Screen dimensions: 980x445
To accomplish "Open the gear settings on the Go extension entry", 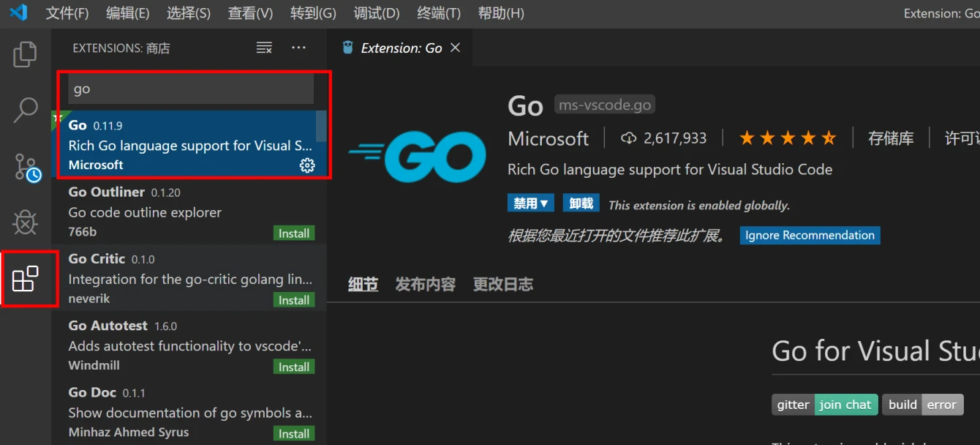I will point(307,166).
